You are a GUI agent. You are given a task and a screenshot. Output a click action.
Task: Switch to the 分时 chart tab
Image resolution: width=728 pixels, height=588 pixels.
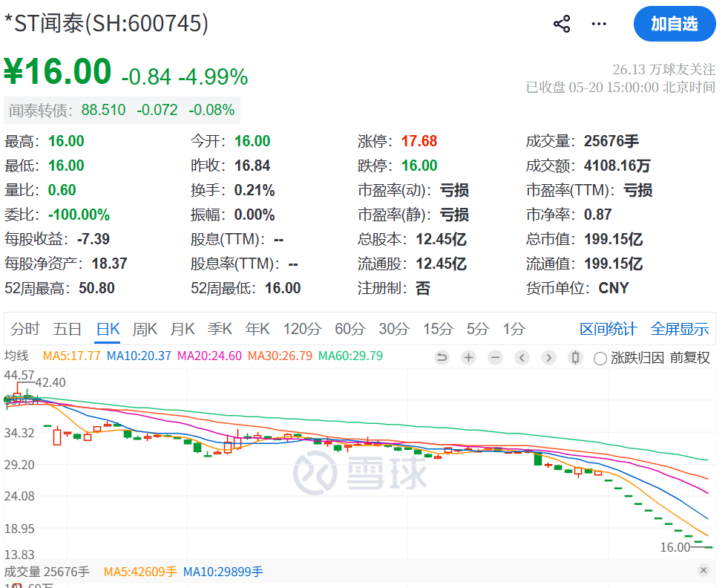25,329
